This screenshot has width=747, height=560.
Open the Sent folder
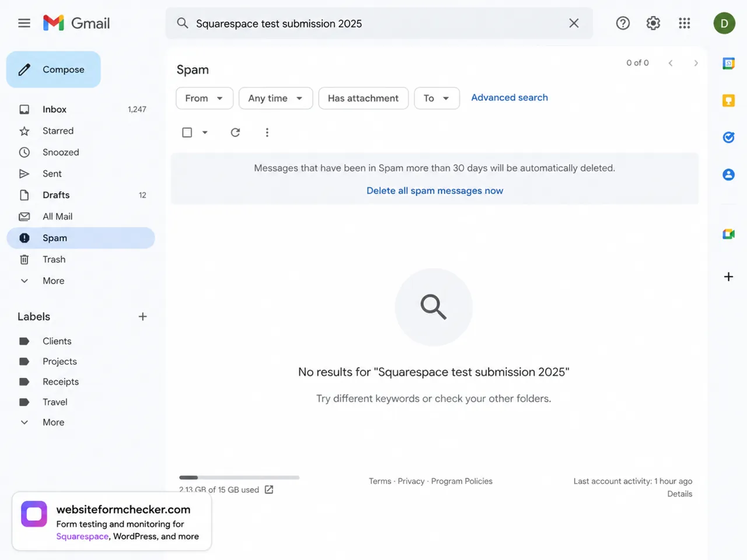[81, 174]
